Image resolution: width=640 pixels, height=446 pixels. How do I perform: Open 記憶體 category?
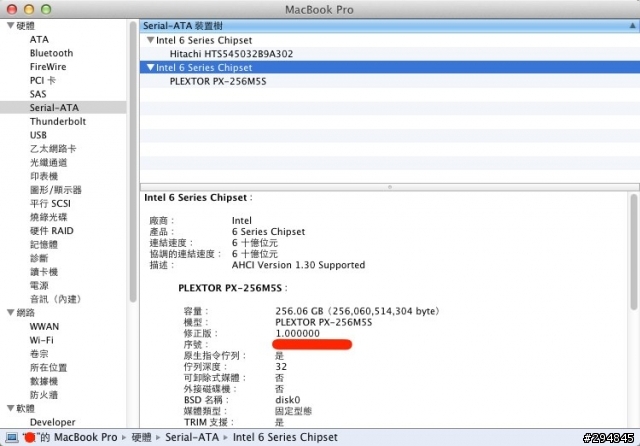pos(44,244)
